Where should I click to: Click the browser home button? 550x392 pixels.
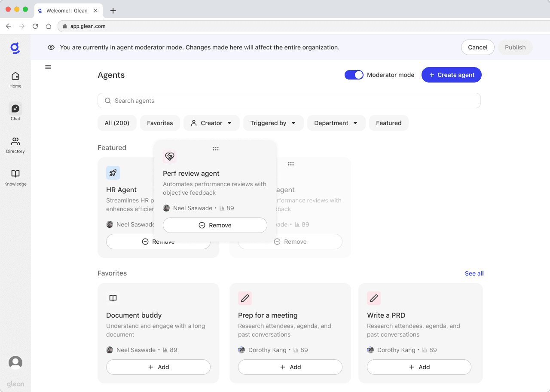click(49, 26)
